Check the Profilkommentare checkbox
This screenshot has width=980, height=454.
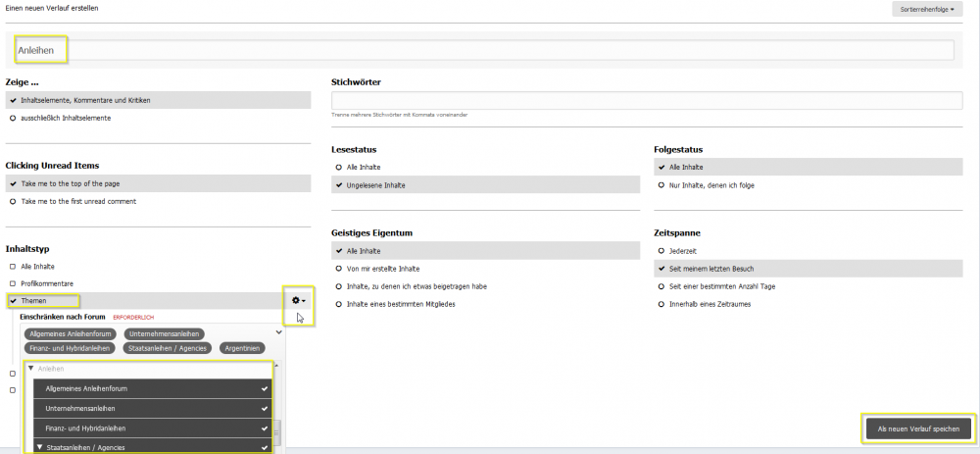pos(13,283)
